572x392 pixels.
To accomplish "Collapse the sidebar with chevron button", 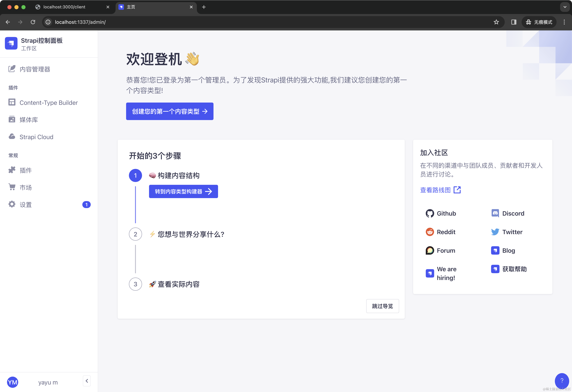I will [x=87, y=381].
